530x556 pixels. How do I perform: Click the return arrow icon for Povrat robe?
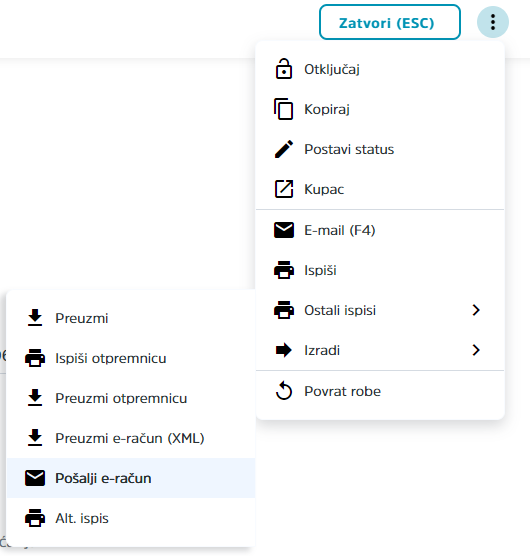tap(284, 390)
